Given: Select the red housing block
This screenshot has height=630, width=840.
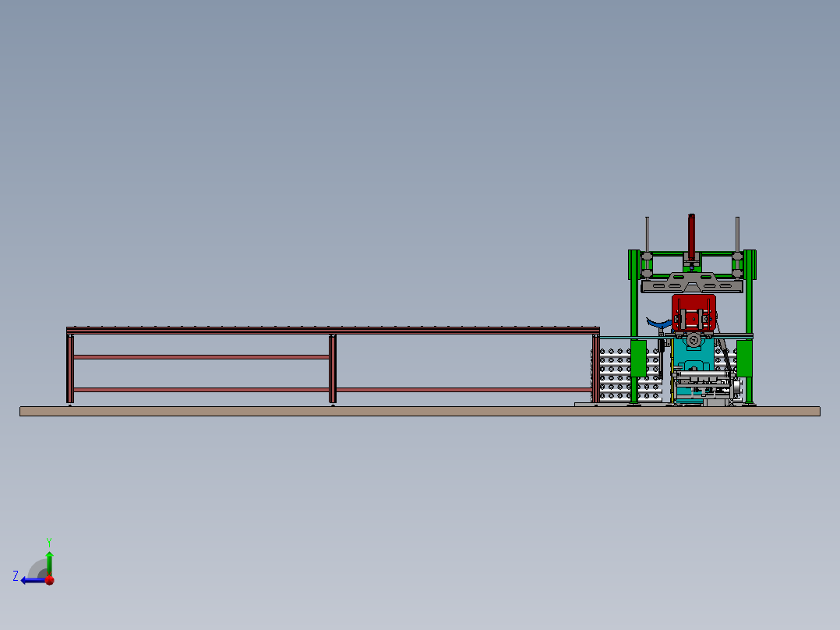Looking at the screenshot, I should (694, 313).
